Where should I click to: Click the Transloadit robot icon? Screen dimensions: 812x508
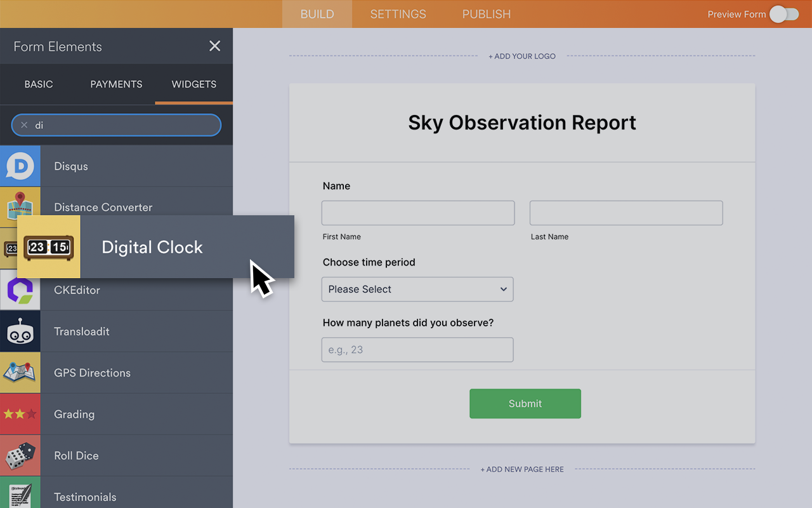[20, 331]
